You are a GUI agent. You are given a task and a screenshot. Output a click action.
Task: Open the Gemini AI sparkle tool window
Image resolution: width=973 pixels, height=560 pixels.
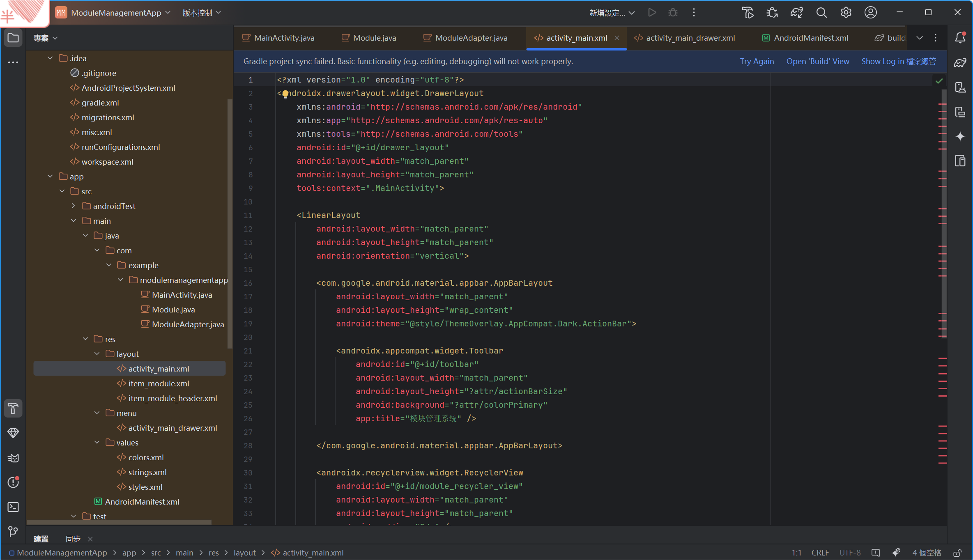[960, 136]
